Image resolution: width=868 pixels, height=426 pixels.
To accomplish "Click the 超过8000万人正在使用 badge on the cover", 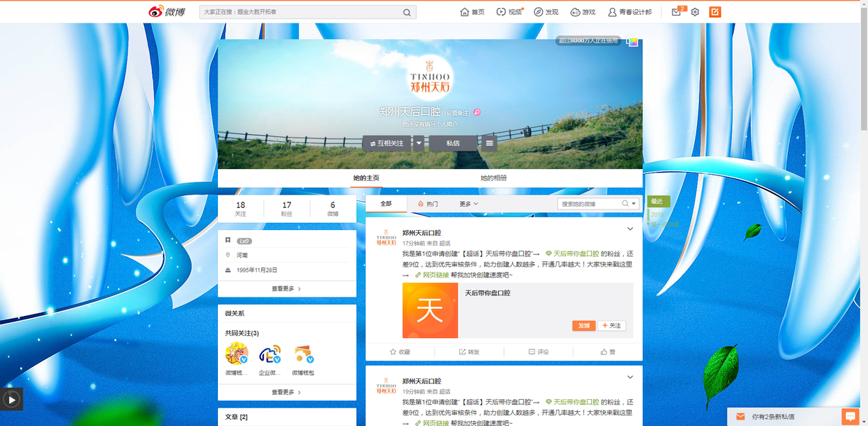I will (x=588, y=41).
